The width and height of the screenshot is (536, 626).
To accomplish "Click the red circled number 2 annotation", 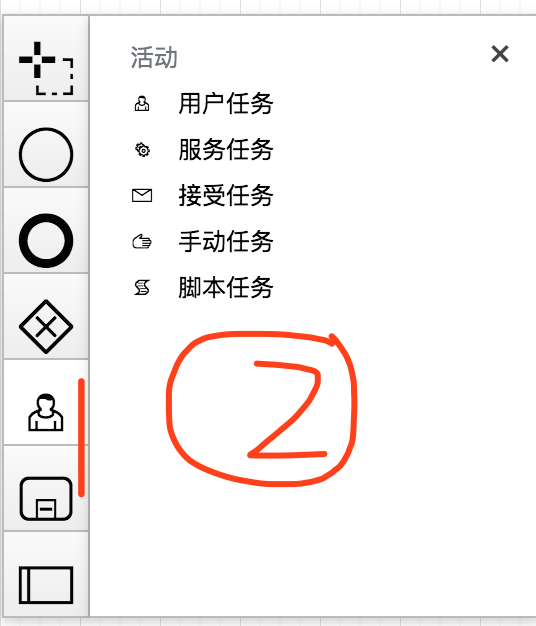I will [261, 408].
